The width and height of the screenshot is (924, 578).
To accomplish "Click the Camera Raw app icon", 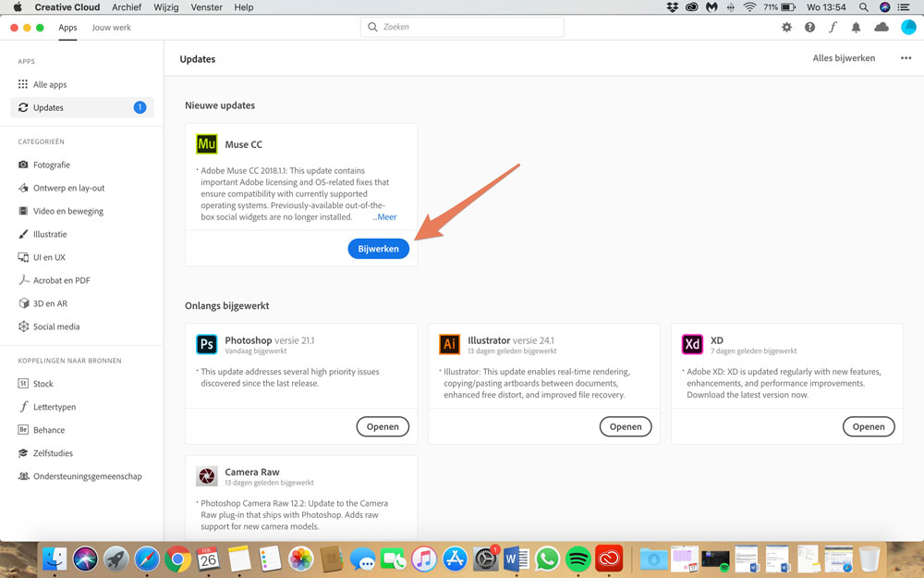I will (x=207, y=475).
